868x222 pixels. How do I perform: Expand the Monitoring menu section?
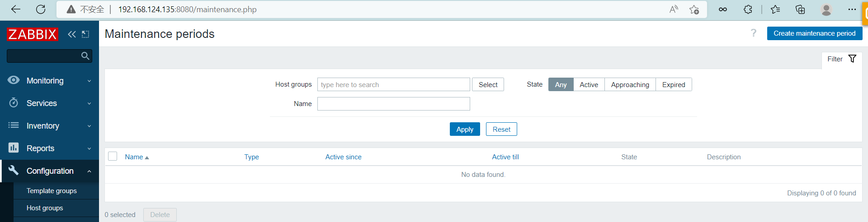click(x=50, y=81)
